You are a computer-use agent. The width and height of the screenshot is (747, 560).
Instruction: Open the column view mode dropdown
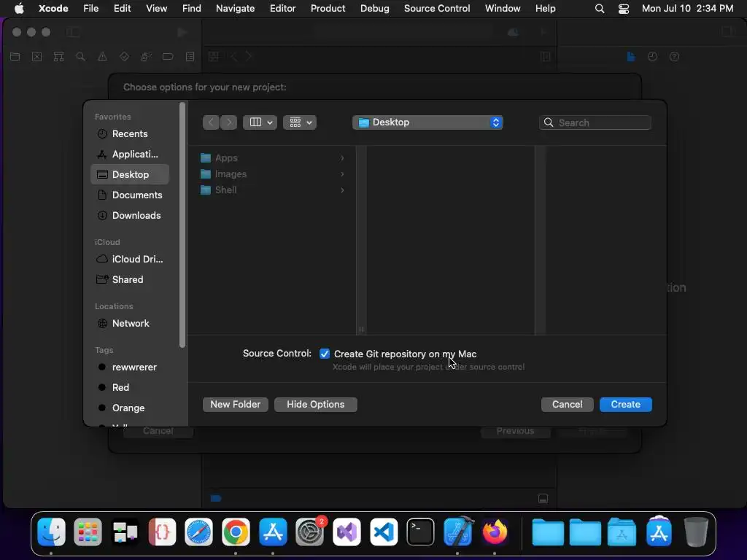(x=260, y=122)
